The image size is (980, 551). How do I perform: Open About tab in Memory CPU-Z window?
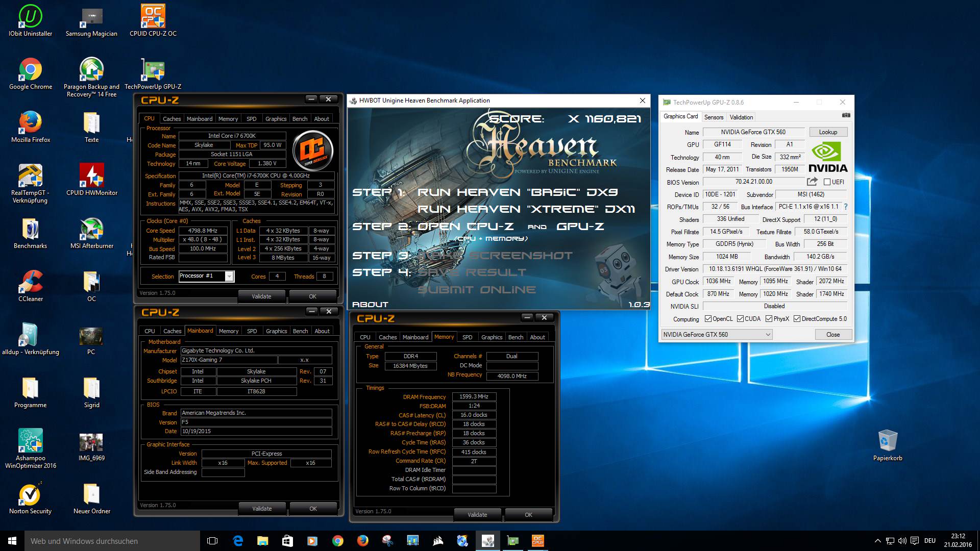(x=537, y=337)
